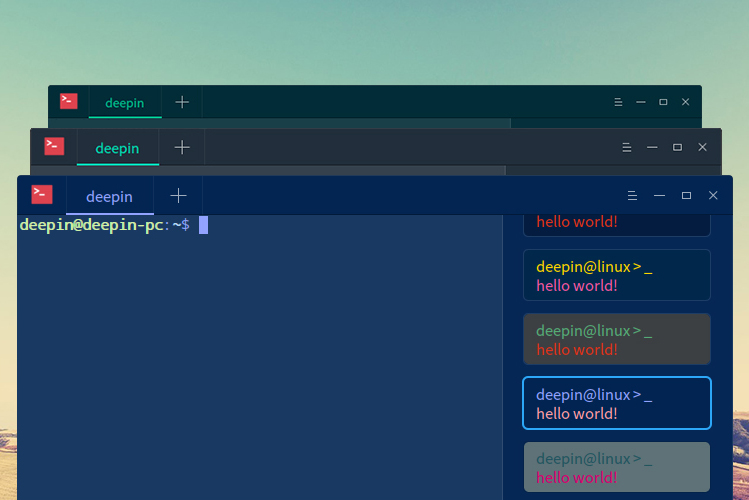Open hamburger menu in back terminal window
The width and height of the screenshot is (749, 500).
point(618,102)
